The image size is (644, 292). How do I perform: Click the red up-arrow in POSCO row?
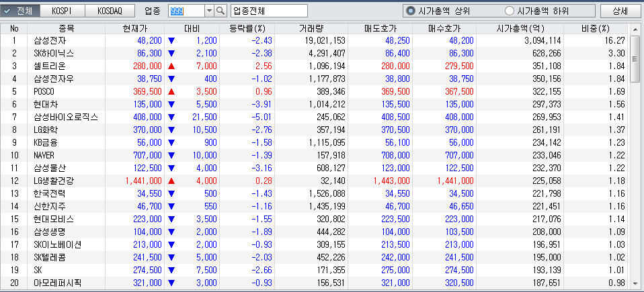point(171,91)
